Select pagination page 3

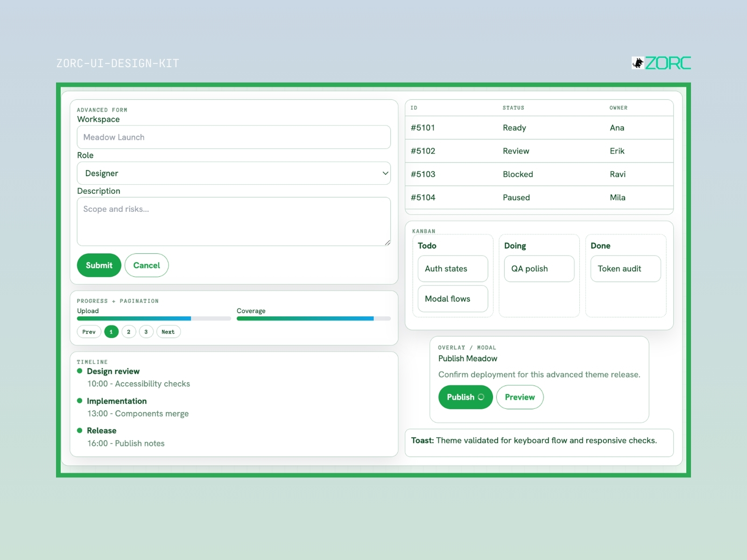coord(146,332)
